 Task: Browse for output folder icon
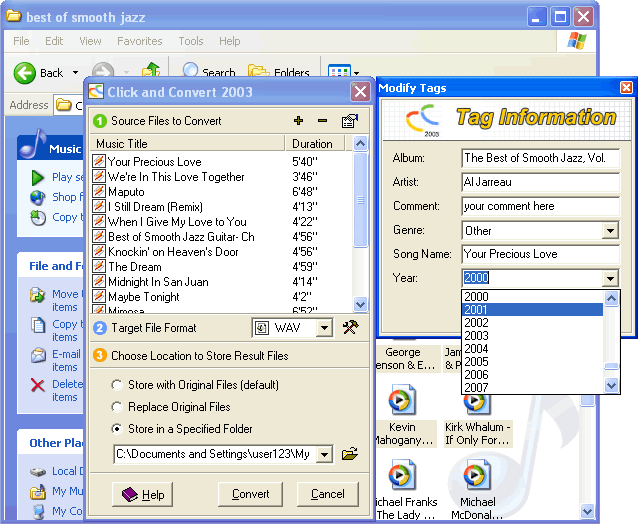coord(350,454)
